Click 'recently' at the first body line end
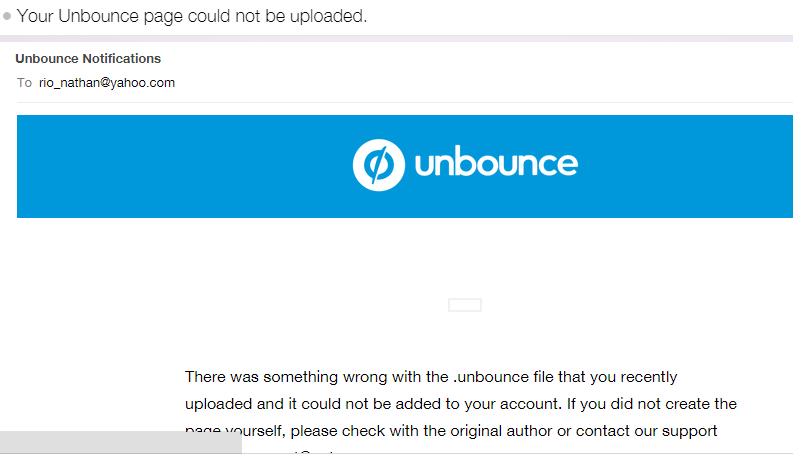 645,378
